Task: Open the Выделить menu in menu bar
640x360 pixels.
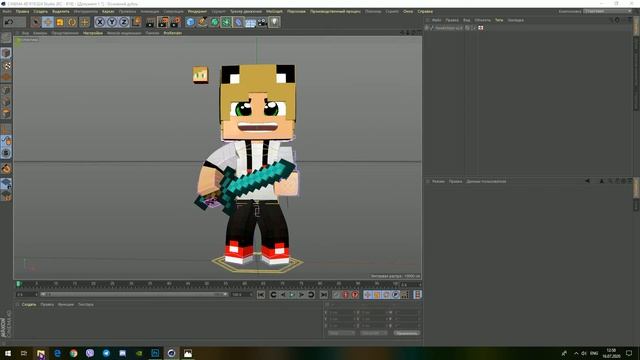Action: 61,11
